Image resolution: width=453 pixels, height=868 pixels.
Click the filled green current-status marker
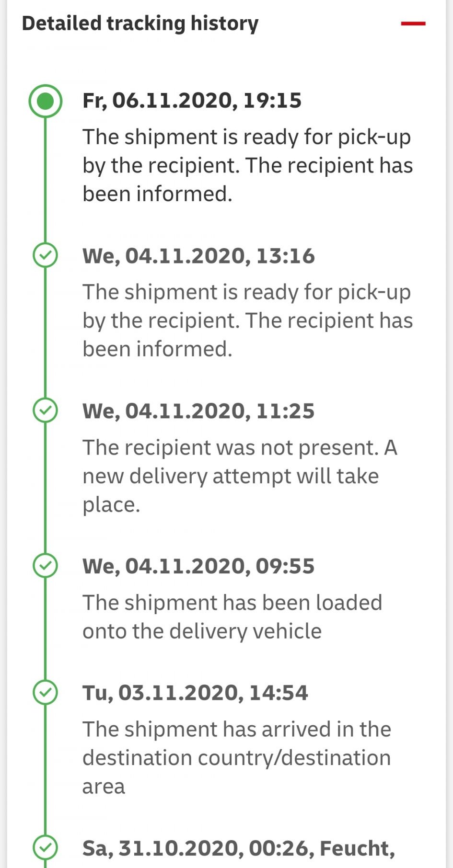coord(45,101)
